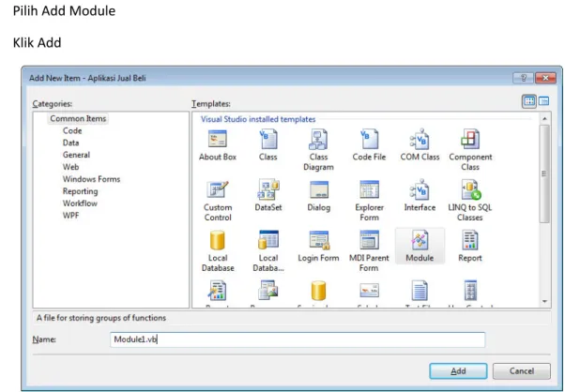Select the About Box template icon
The width and height of the screenshot is (565, 392).
click(218, 140)
